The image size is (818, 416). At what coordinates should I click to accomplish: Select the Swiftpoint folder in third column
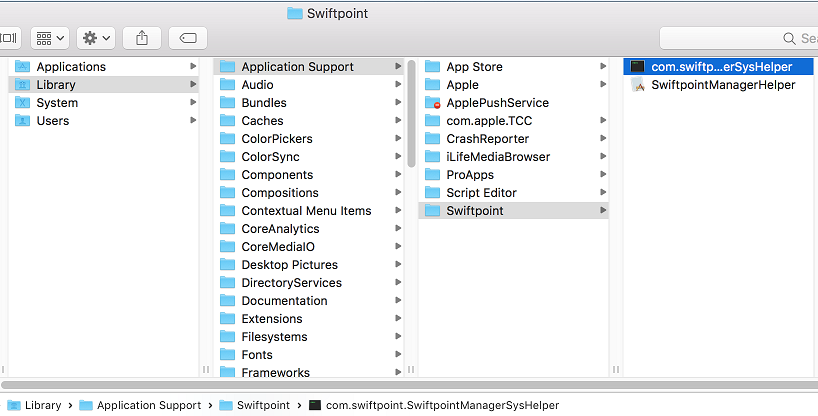[513, 210]
